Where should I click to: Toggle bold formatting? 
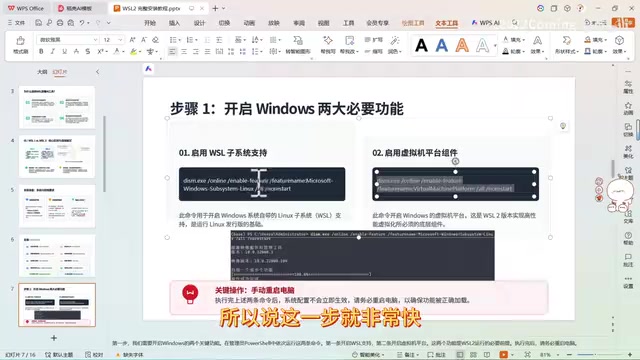coord(41,51)
